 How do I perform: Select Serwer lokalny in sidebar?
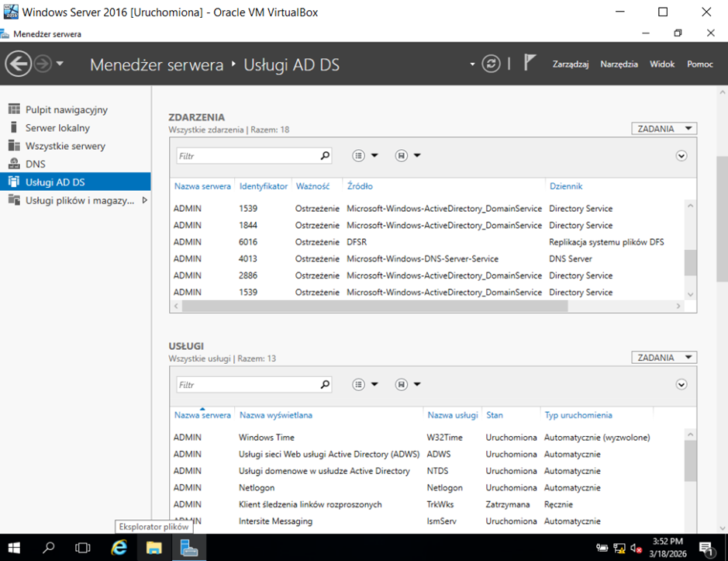tap(57, 128)
